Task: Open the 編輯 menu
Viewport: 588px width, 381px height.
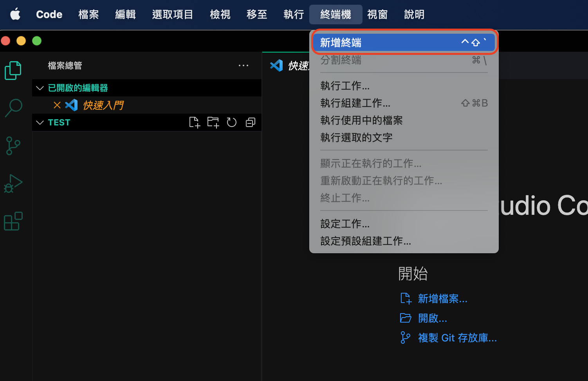Action: [x=125, y=15]
